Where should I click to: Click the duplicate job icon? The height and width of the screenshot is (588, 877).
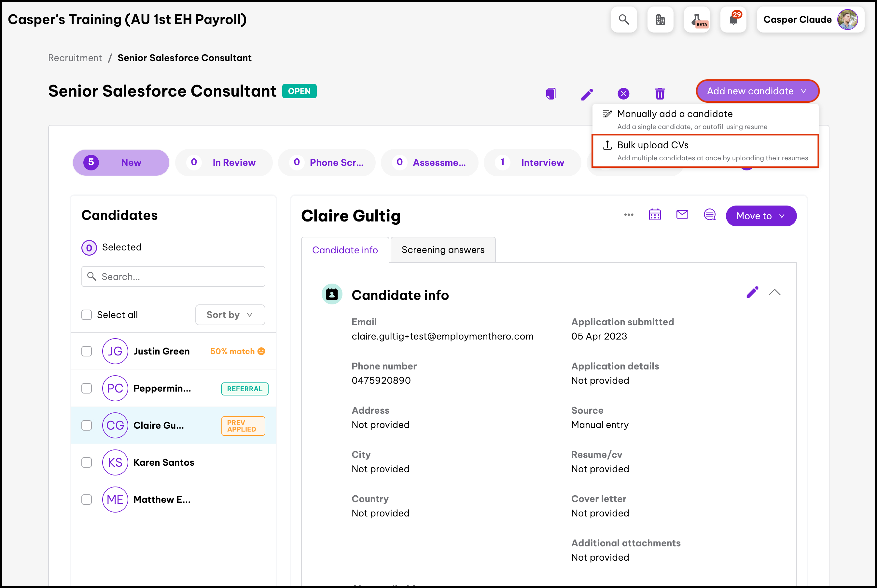click(550, 94)
